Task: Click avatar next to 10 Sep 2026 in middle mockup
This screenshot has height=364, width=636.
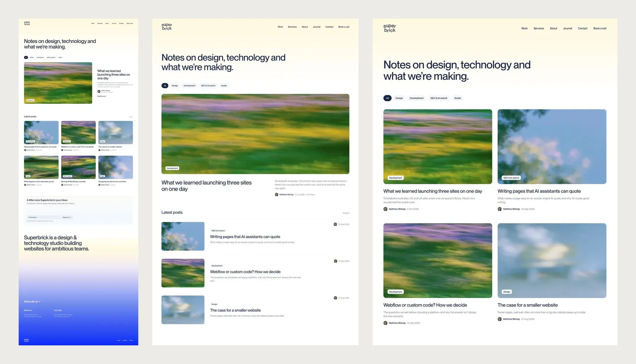Action: coord(335,261)
